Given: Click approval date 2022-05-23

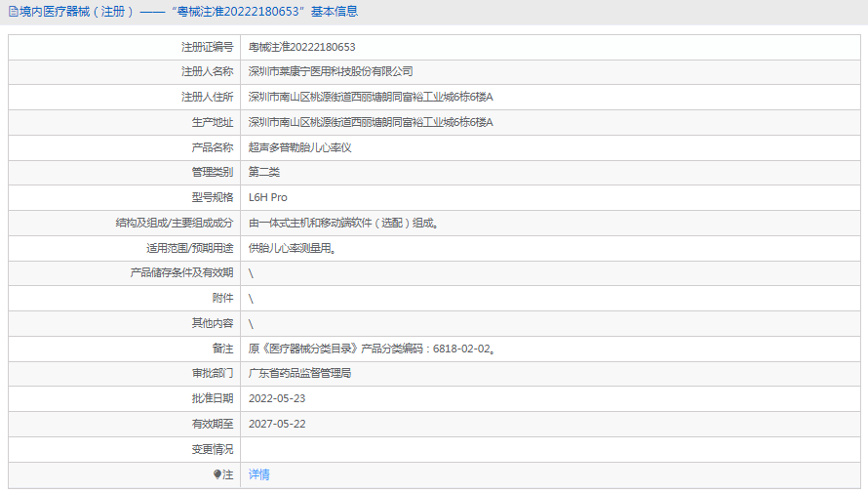Looking at the screenshot, I should pos(277,399).
